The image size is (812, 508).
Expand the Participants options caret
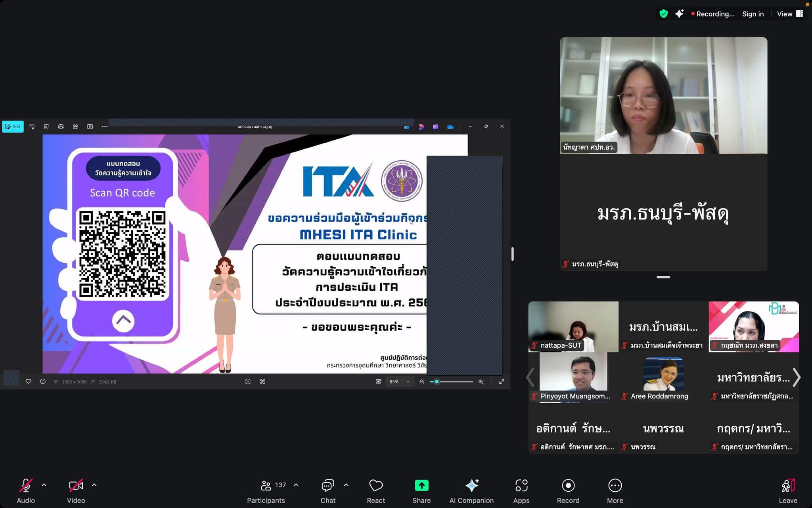(x=296, y=485)
